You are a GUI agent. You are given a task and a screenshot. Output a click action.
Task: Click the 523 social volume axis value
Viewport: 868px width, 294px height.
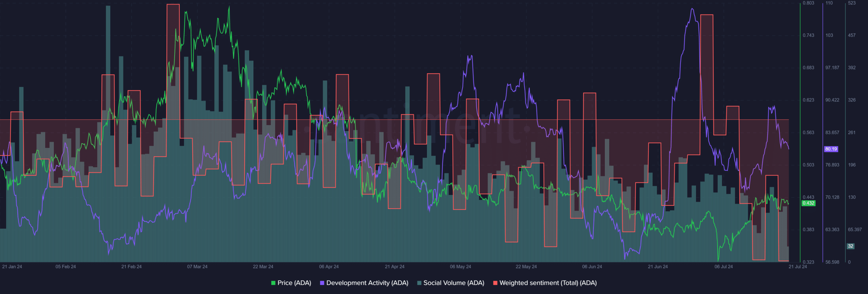click(x=852, y=3)
